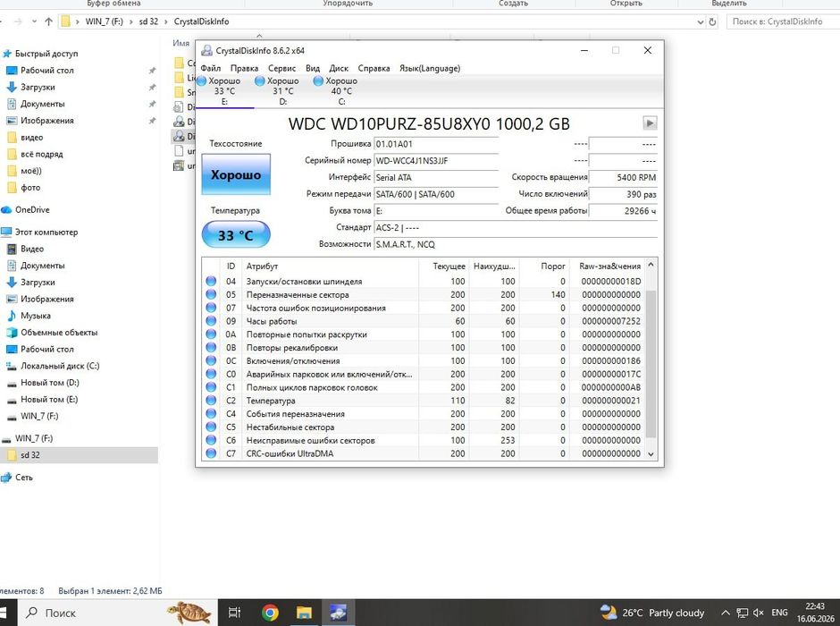
Task: Click the sd 32 breadcrumb segment
Action: point(148,21)
